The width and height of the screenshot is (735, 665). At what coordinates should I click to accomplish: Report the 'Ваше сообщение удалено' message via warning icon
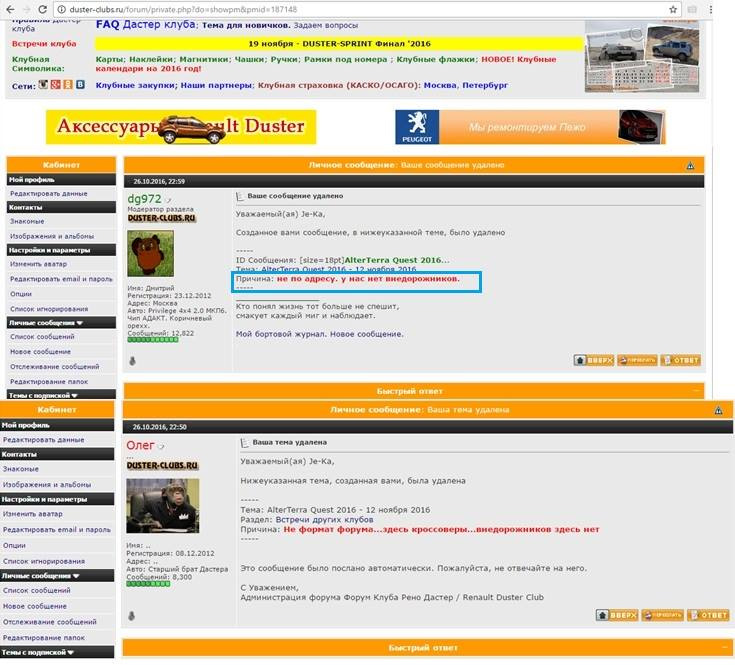pos(690,165)
